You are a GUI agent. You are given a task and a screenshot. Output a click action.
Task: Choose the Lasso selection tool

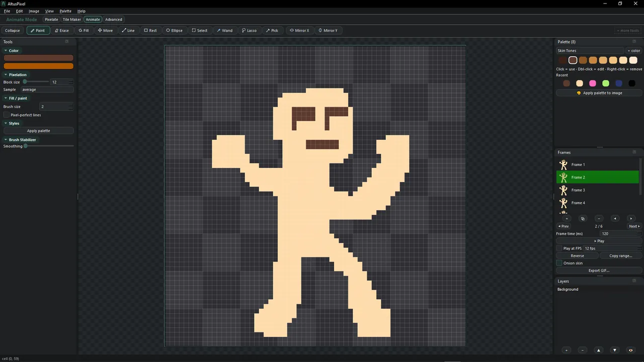250,30
